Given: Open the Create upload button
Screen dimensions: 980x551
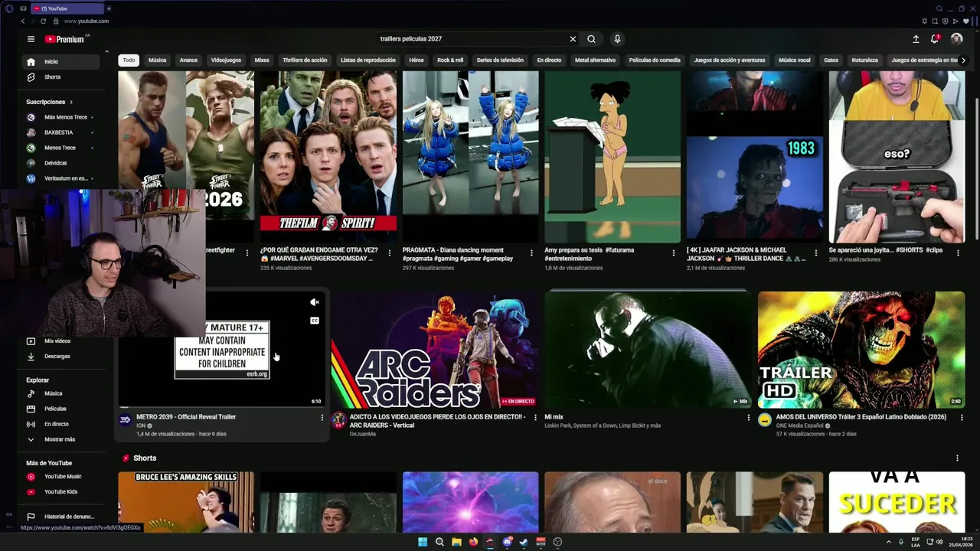Looking at the screenshot, I should click(x=916, y=39).
